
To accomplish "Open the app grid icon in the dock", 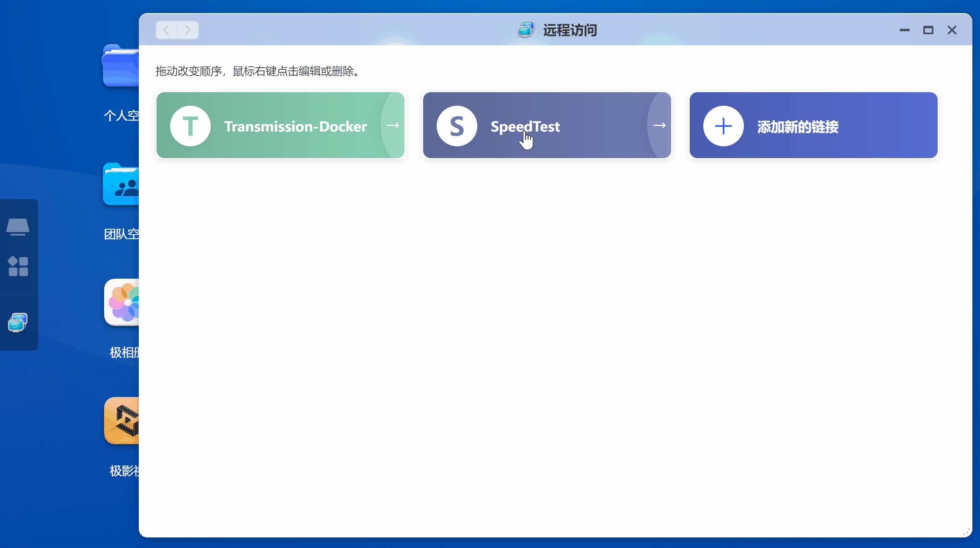I will (x=18, y=266).
